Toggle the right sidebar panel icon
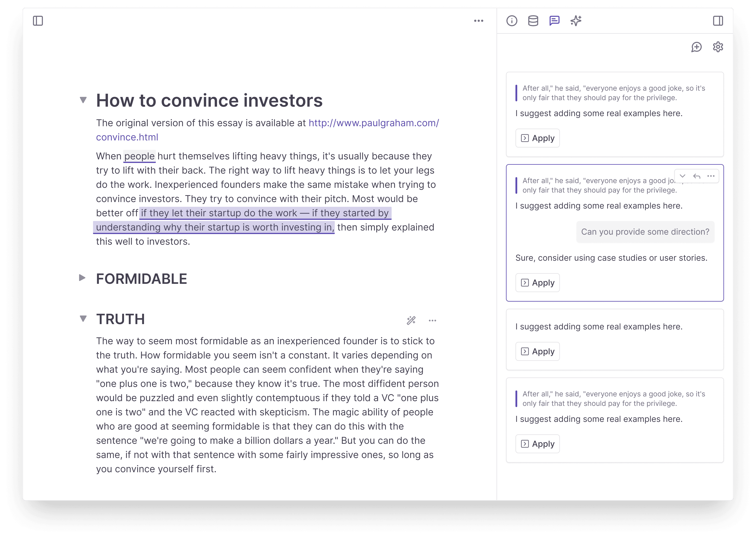Viewport: 756px width, 538px height. pyautogui.click(x=717, y=21)
